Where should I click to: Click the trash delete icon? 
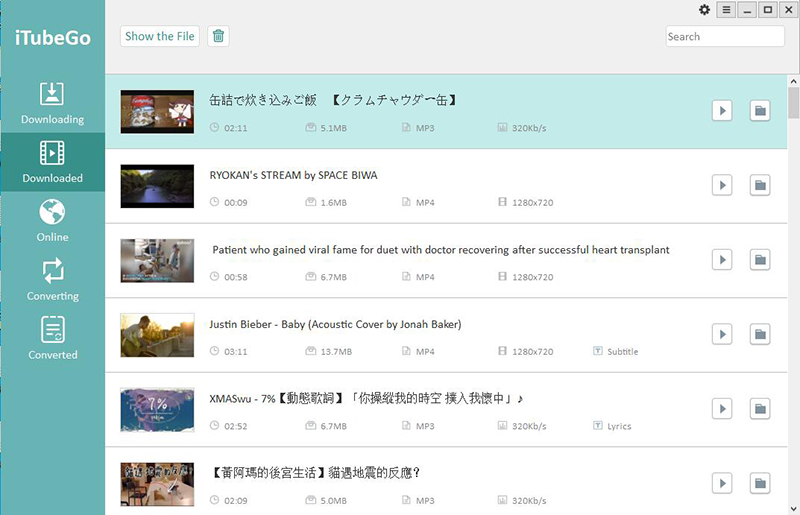[218, 36]
